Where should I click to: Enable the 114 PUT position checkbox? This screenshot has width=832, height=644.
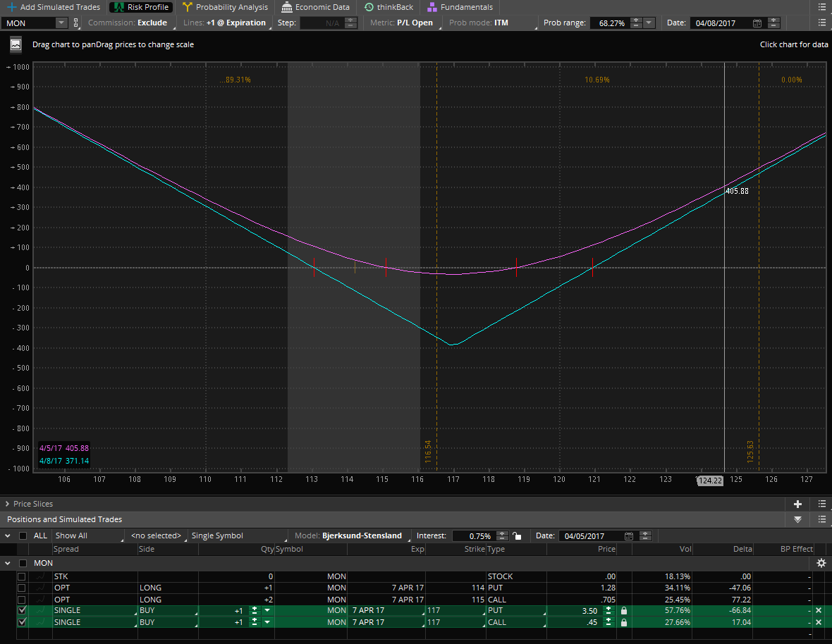pos(23,588)
